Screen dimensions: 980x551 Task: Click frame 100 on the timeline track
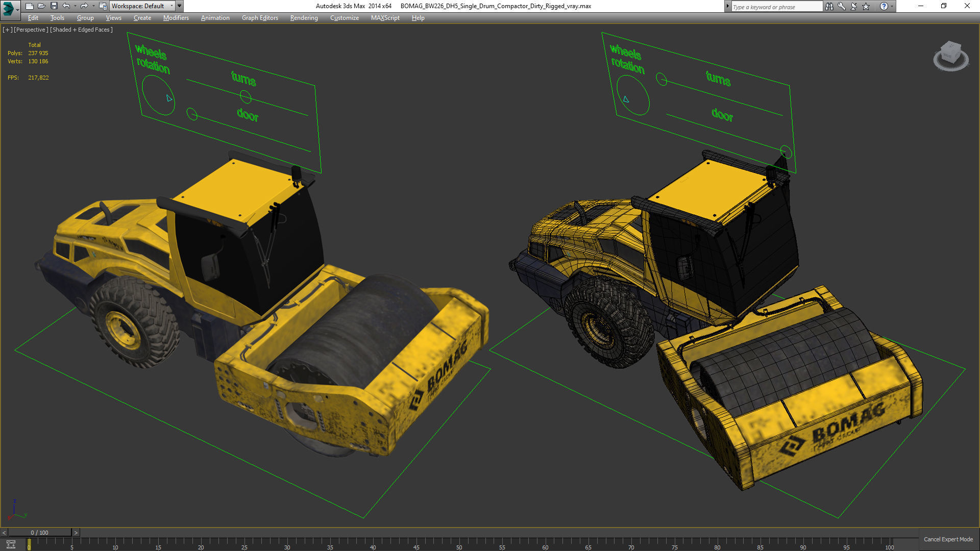coord(889,545)
